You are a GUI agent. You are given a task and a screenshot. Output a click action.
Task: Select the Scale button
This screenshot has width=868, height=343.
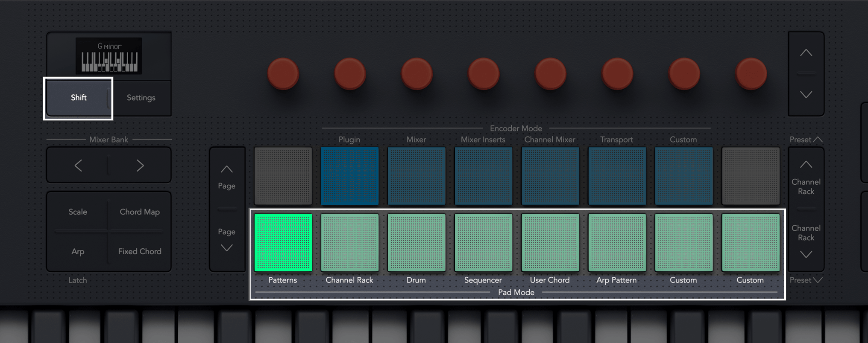coord(78,212)
